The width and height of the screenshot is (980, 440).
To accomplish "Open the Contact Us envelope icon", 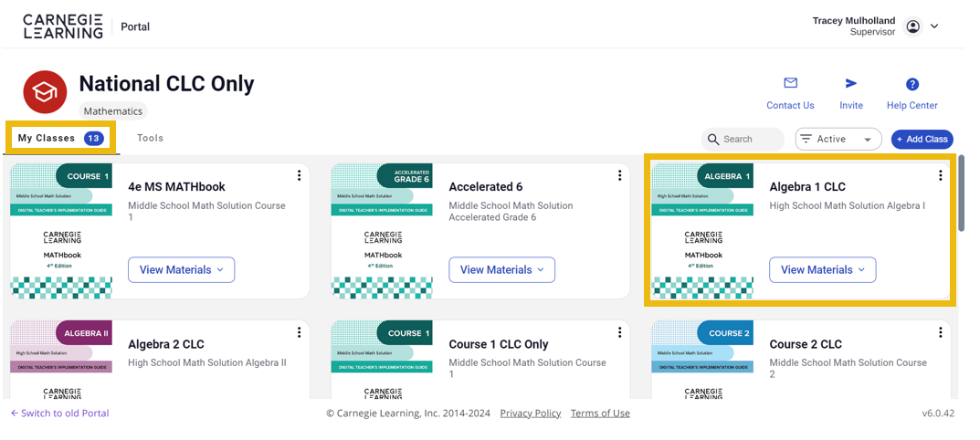I will (x=791, y=83).
